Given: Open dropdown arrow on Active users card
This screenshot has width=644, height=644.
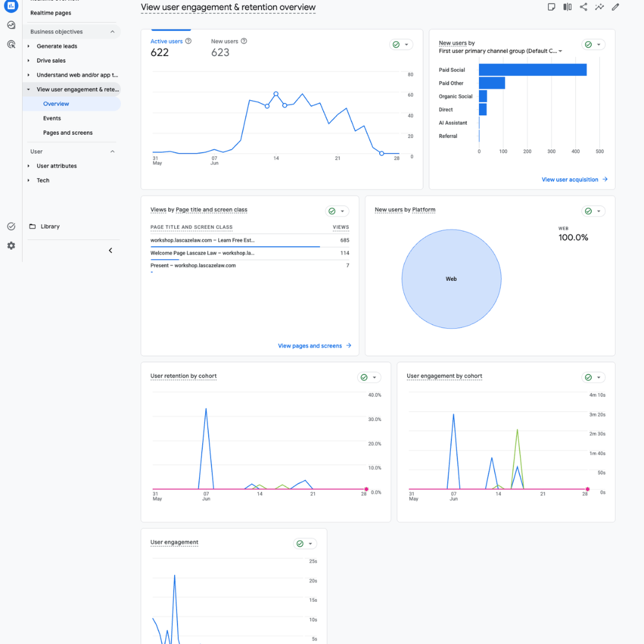Looking at the screenshot, I should click(x=407, y=45).
